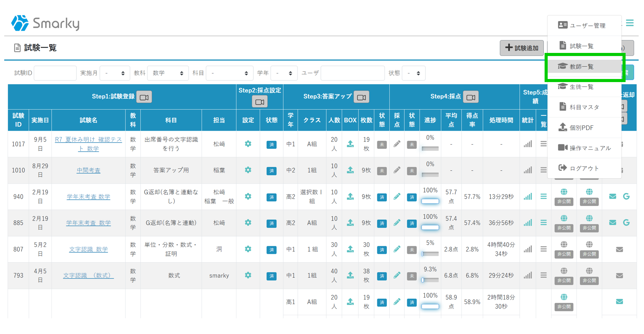Click mail envelope icon for exam 885
The height and width of the screenshot is (334, 644).
tap(613, 223)
